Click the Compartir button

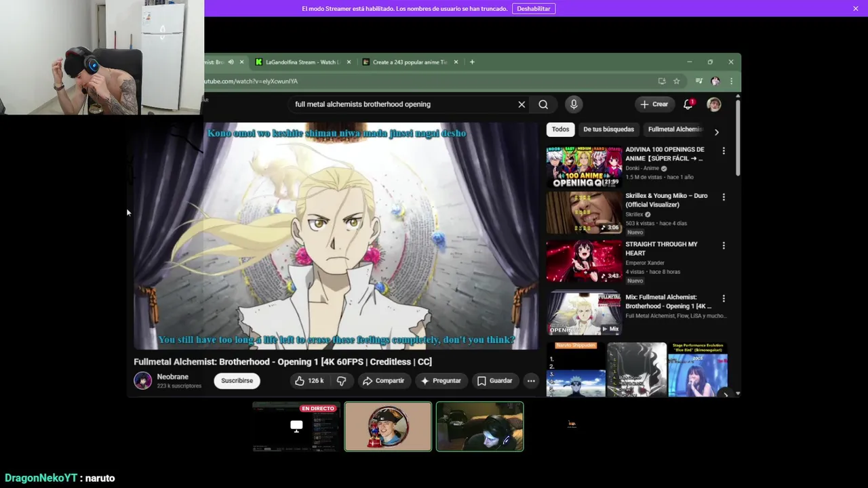383,381
